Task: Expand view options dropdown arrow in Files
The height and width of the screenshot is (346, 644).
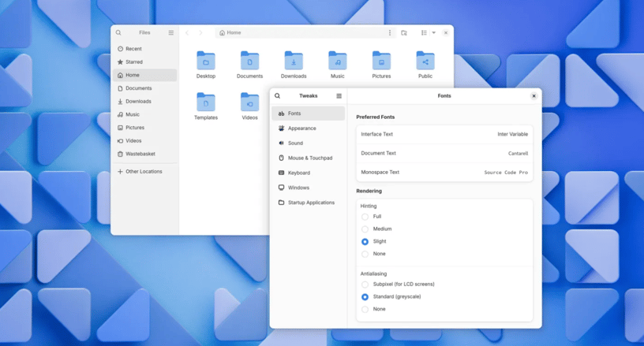Action: [x=434, y=33]
